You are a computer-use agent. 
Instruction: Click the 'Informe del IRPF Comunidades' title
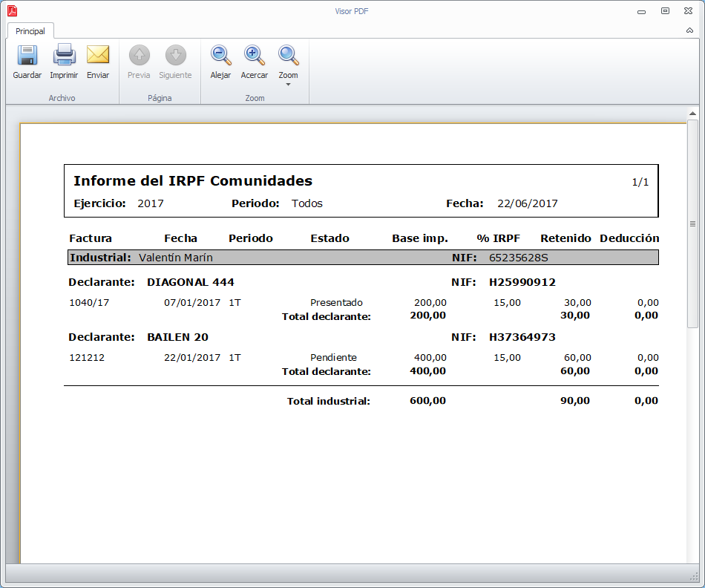[x=193, y=181]
